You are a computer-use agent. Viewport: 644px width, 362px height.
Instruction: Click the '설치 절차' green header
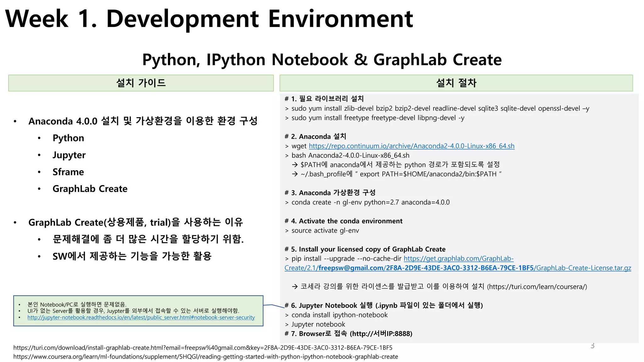(x=456, y=83)
